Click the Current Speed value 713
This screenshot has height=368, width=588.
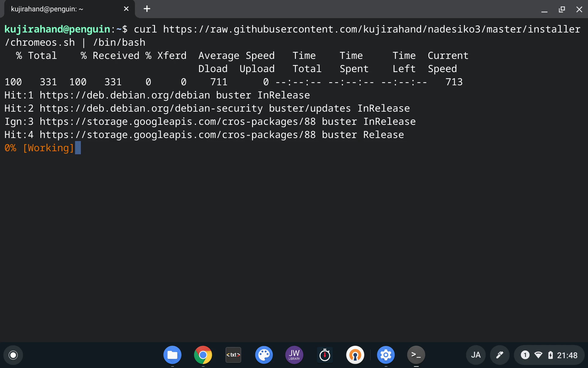pyautogui.click(x=454, y=82)
